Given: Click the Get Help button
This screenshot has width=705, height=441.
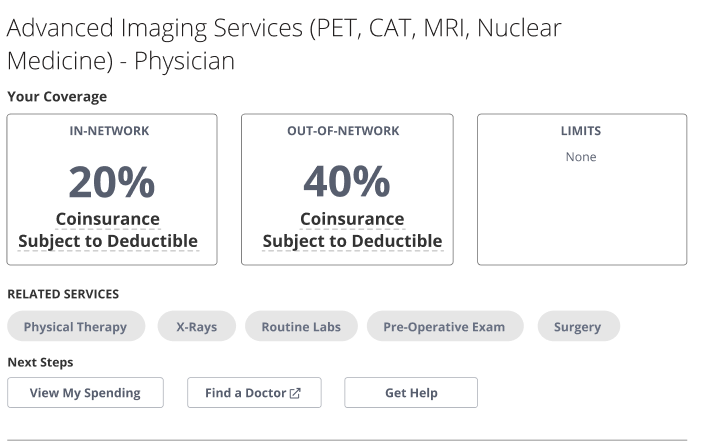Looking at the screenshot, I should coord(411,393).
